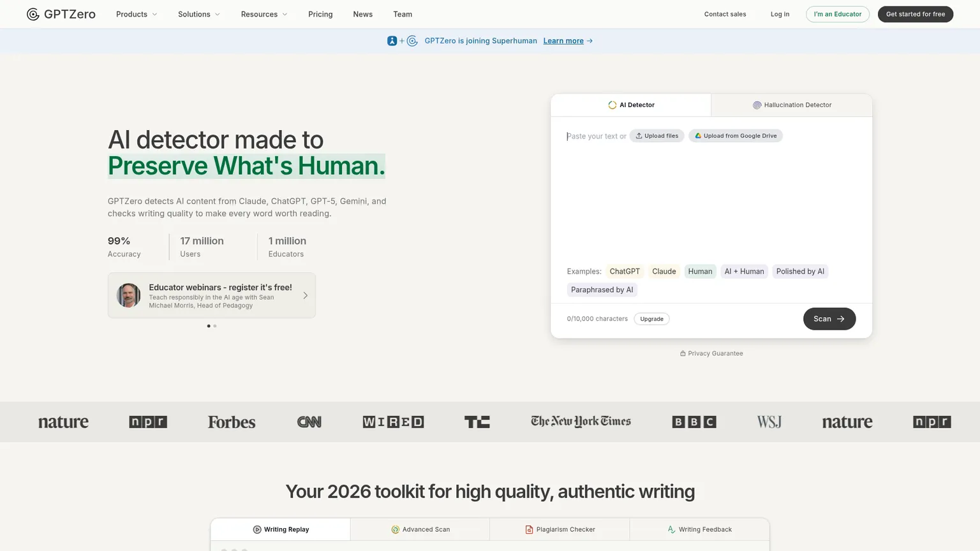Image resolution: width=980 pixels, height=551 pixels.
Task: Click the GPTZero logo icon
Action: coord(33,14)
